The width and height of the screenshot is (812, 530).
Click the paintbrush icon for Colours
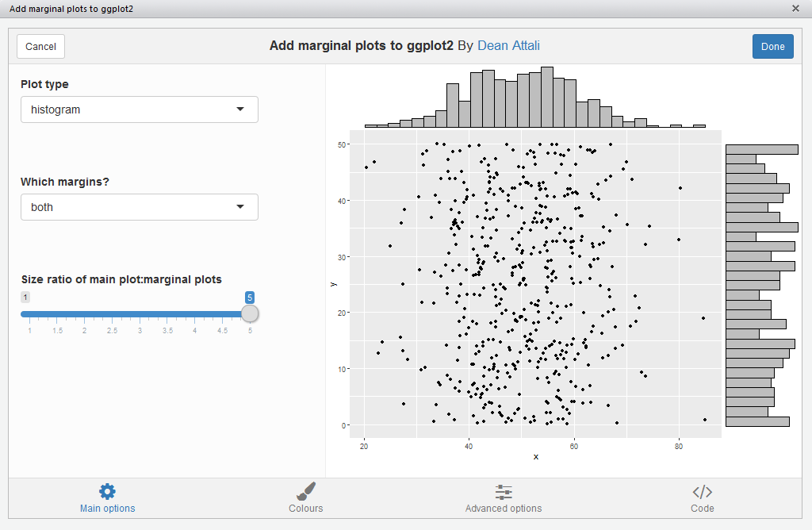pos(306,491)
